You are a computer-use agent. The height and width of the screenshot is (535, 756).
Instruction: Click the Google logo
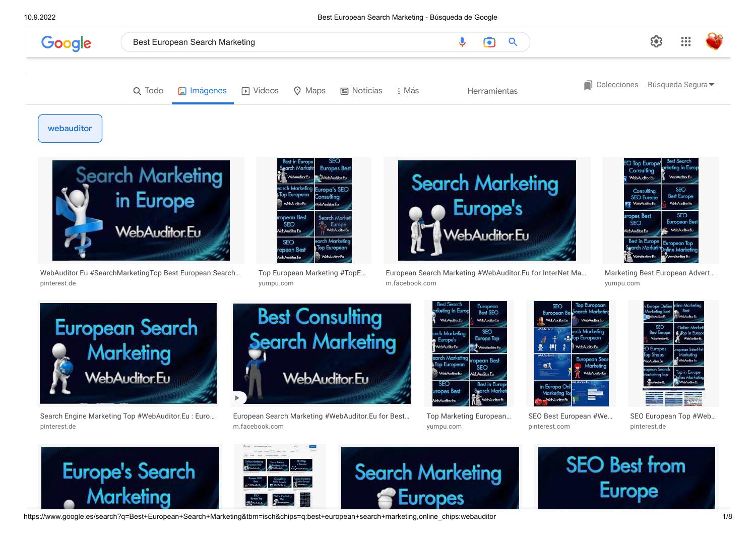click(x=66, y=43)
